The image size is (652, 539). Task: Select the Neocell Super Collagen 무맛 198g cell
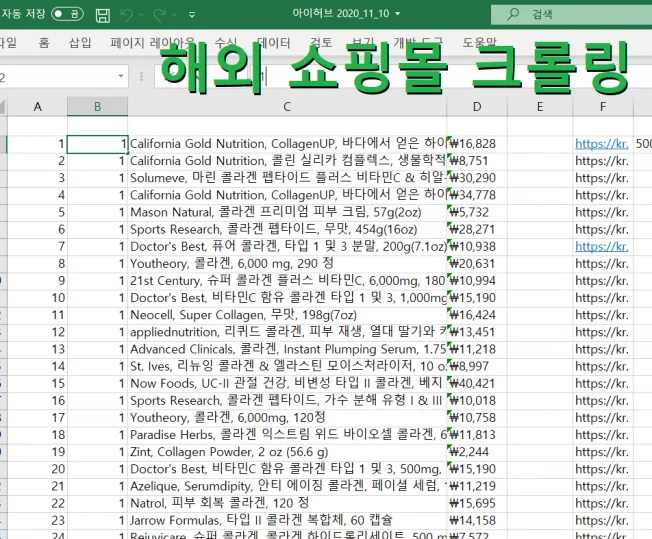[x=287, y=315]
